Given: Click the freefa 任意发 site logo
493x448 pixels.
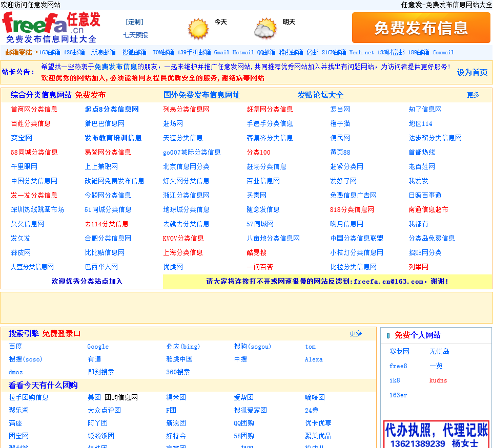Looking at the screenshot, I should (51, 28).
